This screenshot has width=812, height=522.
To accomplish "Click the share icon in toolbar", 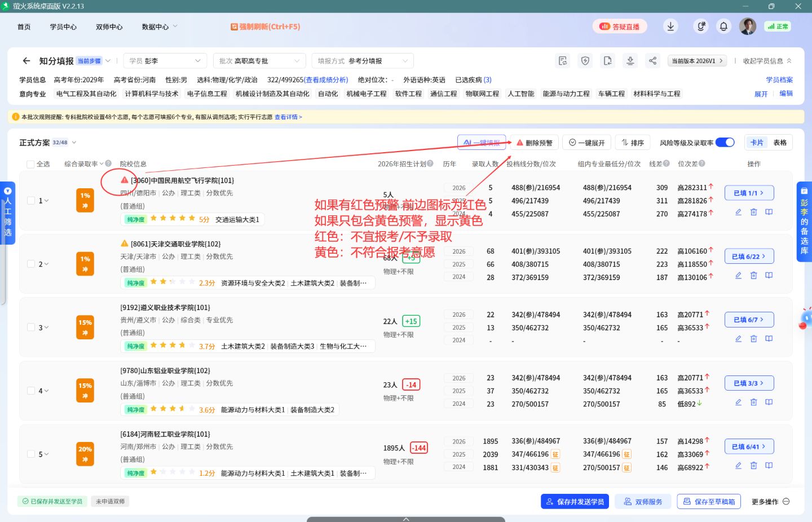I will (x=653, y=61).
